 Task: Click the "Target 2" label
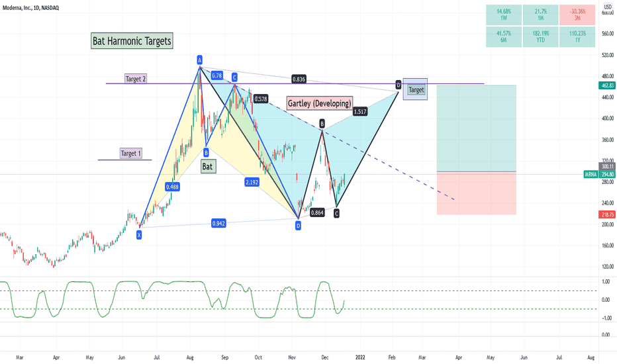coord(135,79)
